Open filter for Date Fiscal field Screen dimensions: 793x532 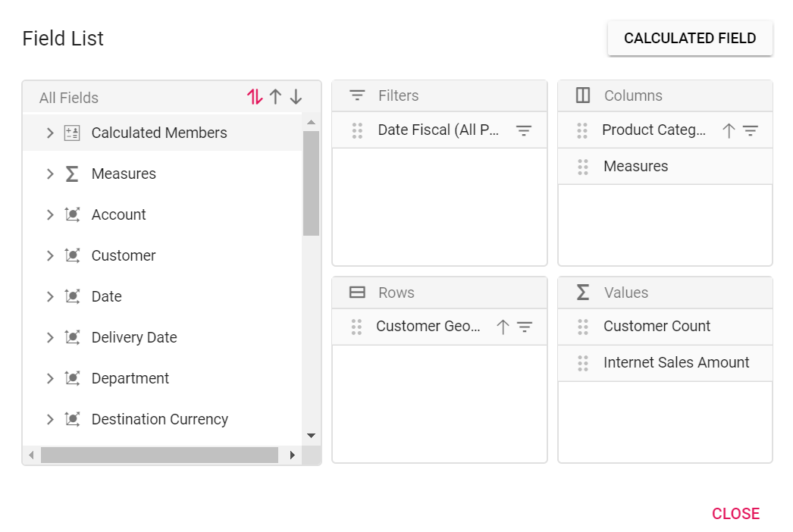[x=523, y=131]
